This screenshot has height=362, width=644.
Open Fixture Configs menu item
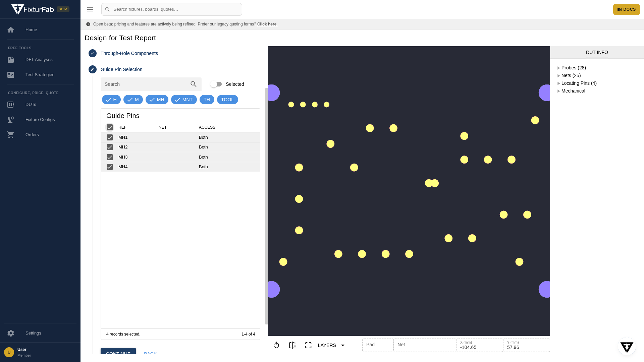pos(40,120)
